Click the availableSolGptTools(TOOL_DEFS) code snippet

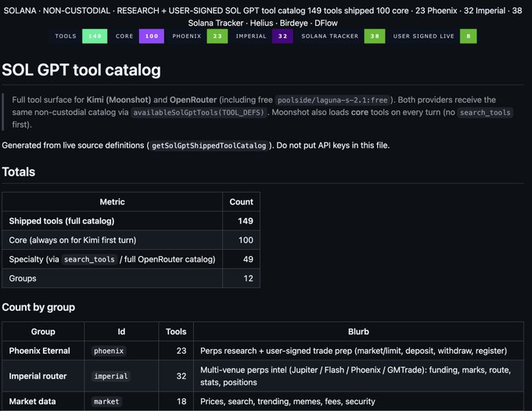(x=199, y=112)
